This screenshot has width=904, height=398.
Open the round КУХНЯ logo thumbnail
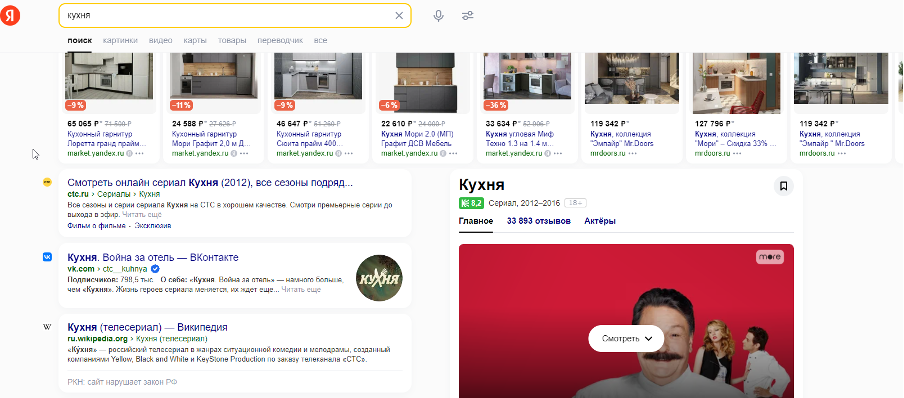[x=379, y=277]
